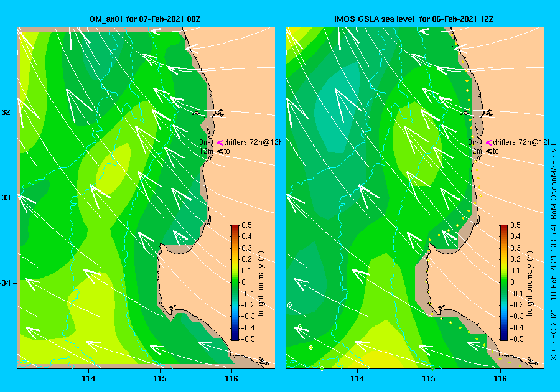Click the 115 longitude label under left map
The width and height of the screenshot is (560, 392).
[x=160, y=379]
